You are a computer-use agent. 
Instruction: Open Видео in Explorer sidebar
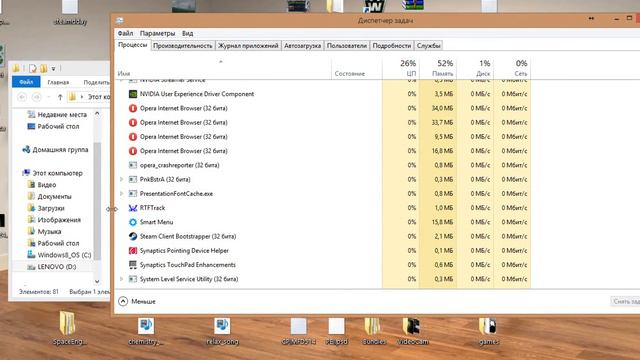(x=42, y=185)
